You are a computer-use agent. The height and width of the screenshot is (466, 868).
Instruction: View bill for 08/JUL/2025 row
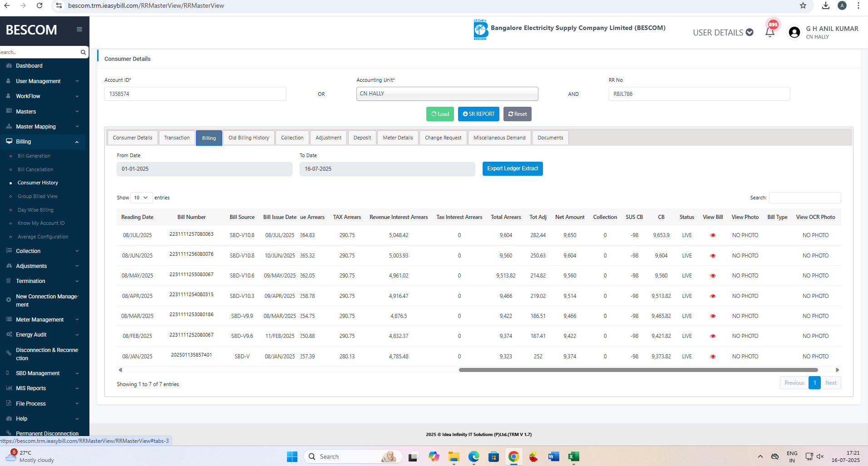point(713,235)
